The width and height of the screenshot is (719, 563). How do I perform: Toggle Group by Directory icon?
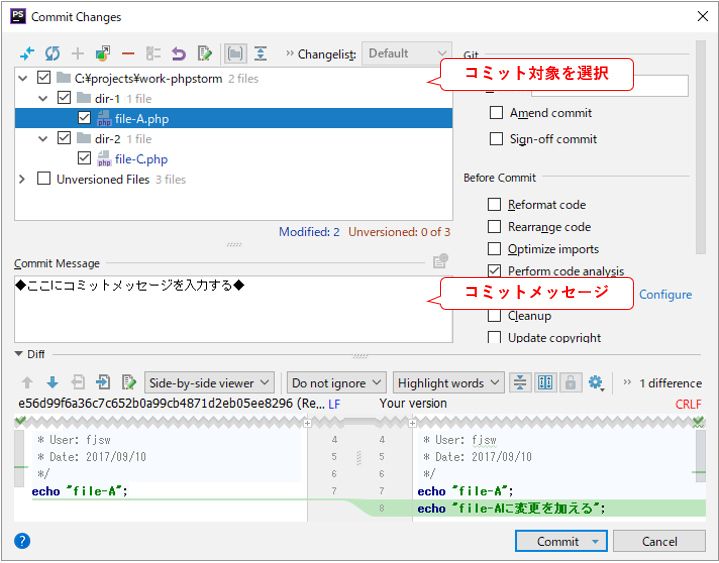[x=235, y=54]
